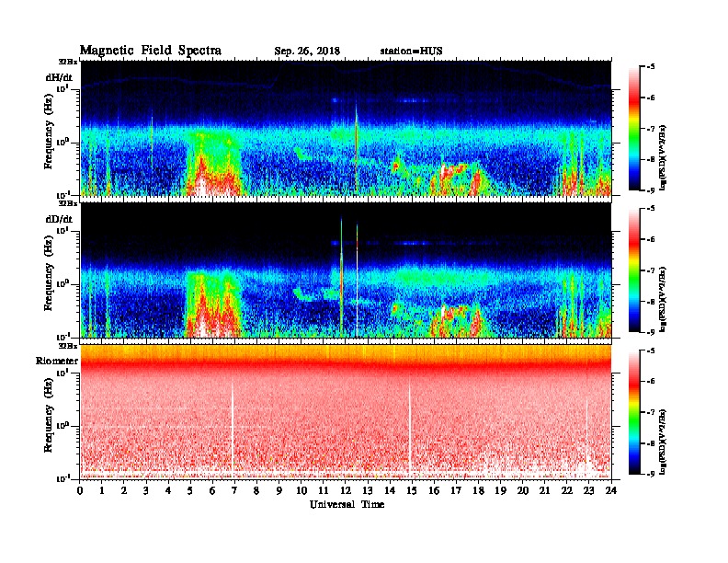Click the red patch near 16–18 UT in dH/dt panel
The height and width of the screenshot is (563, 728).
pyautogui.click(x=458, y=178)
